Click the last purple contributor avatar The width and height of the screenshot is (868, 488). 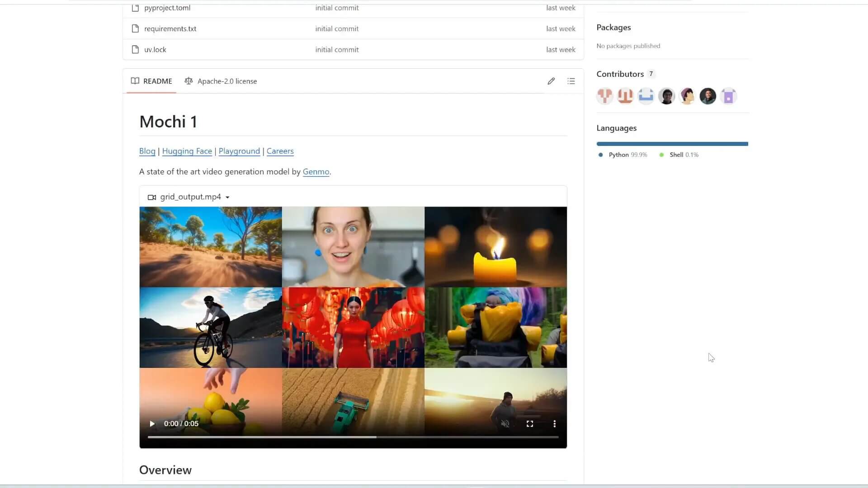coord(728,96)
